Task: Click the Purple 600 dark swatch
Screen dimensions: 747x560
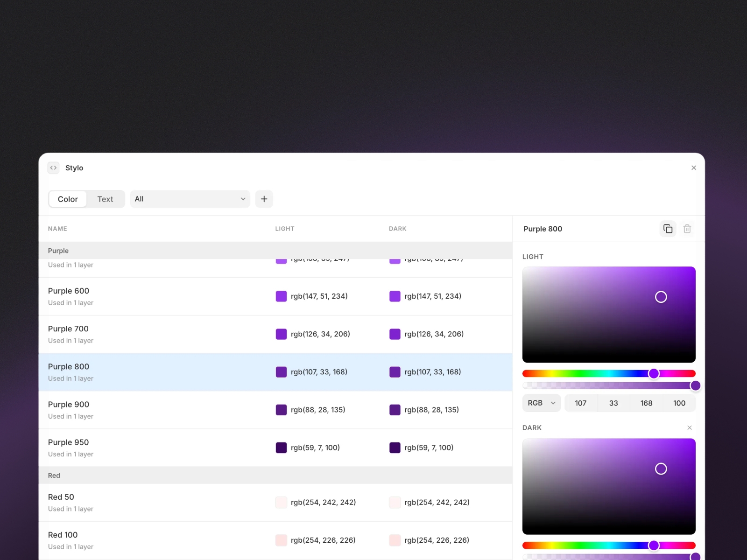Action: point(395,296)
